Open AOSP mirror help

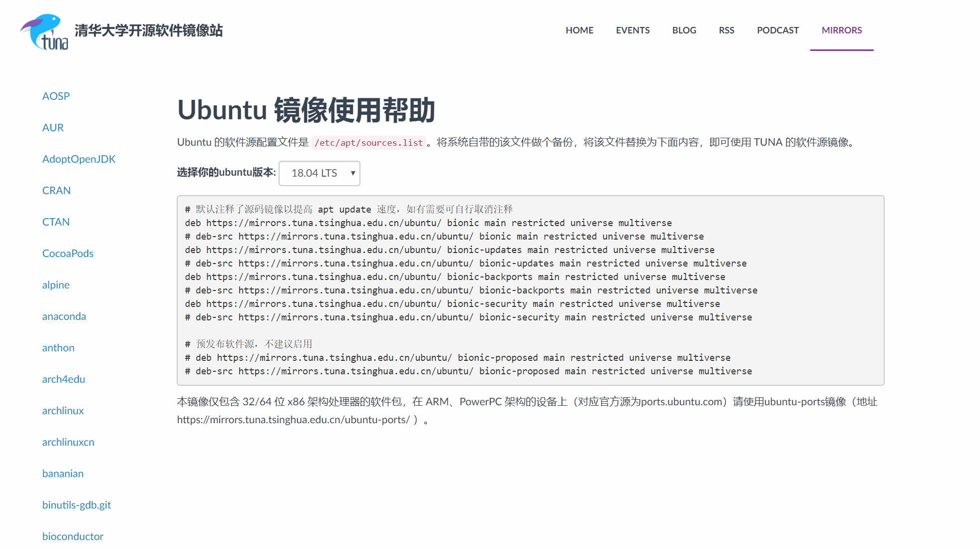pyautogui.click(x=56, y=96)
